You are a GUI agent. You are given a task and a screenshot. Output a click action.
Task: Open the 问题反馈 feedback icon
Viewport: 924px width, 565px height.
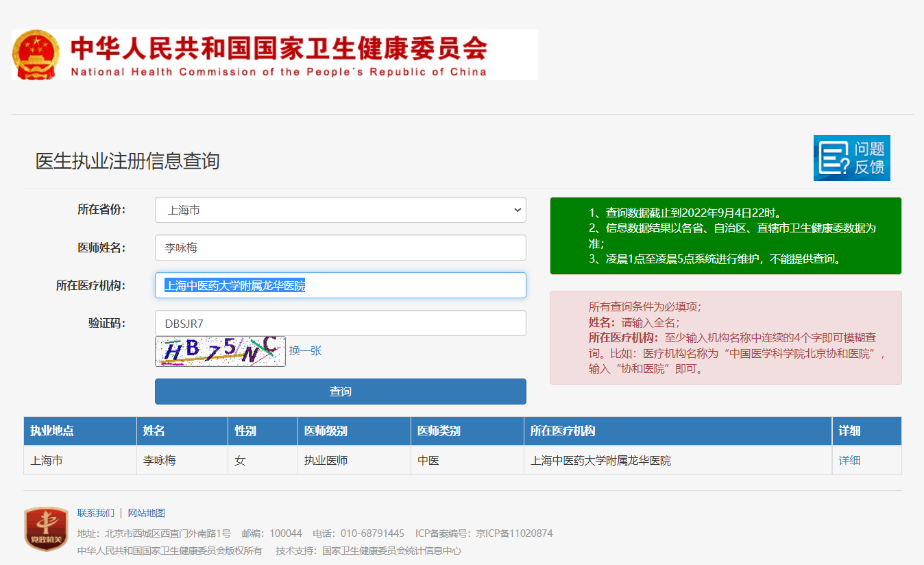pyautogui.click(x=851, y=158)
